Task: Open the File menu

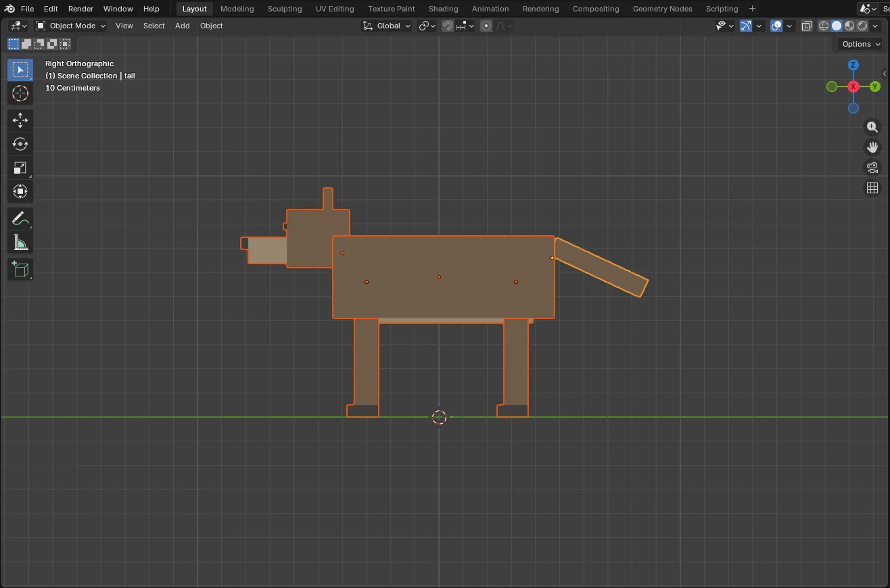Action: (x=27, y=9)
